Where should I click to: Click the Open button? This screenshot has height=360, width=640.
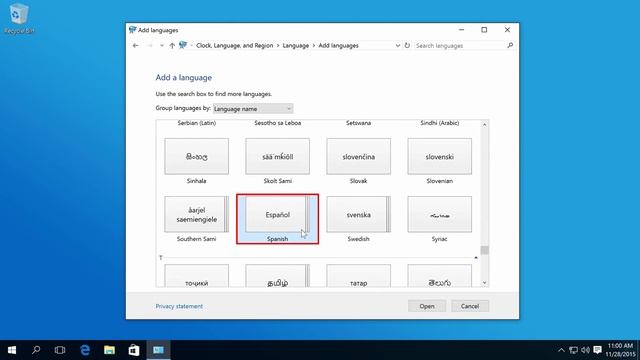point(427,306)
